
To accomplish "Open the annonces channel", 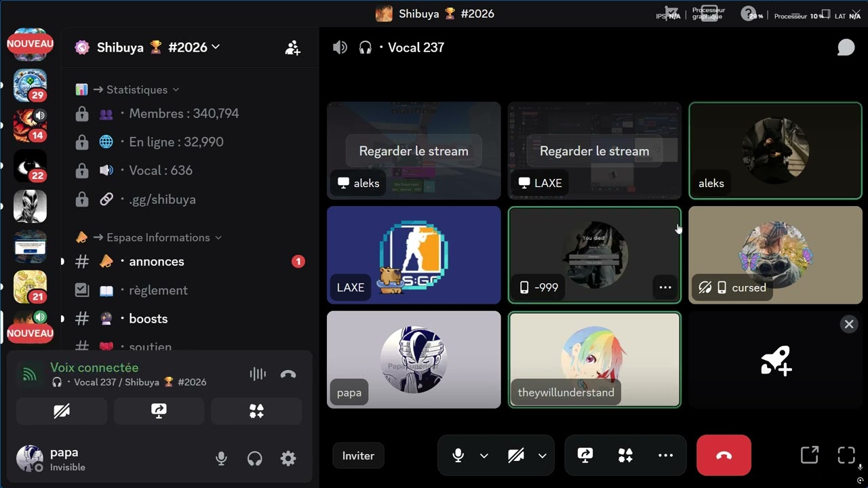I will click(x=190, y=261).
